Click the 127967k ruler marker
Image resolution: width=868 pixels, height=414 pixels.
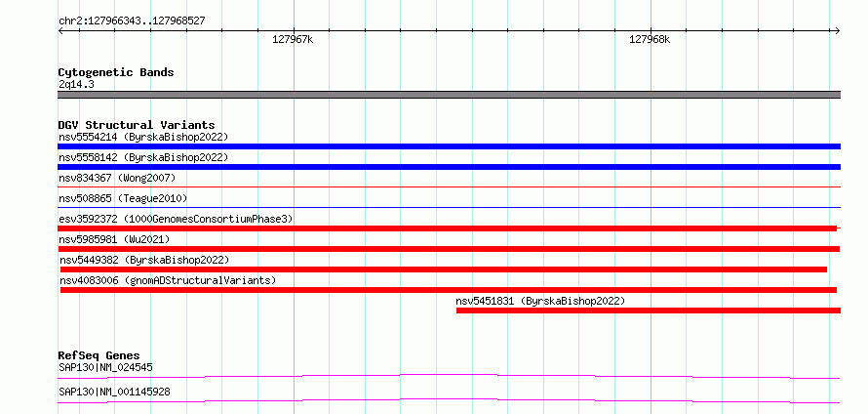click(293, 39)
